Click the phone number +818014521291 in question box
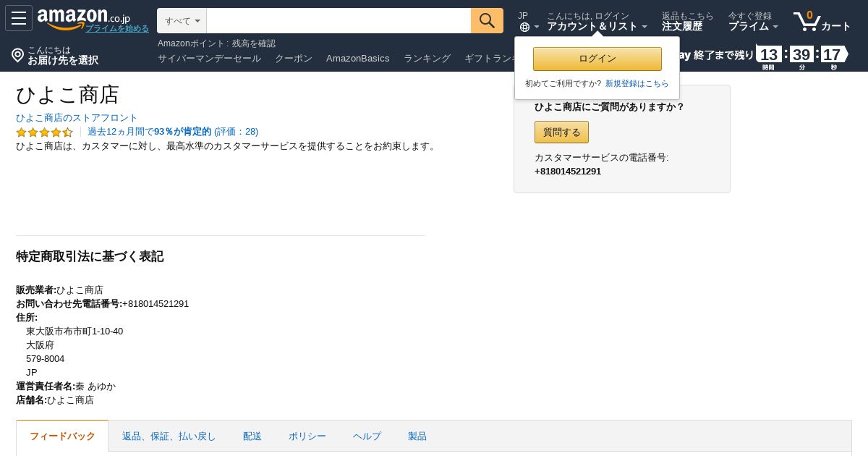The image size is (868, 456). (x=568, y=172)
